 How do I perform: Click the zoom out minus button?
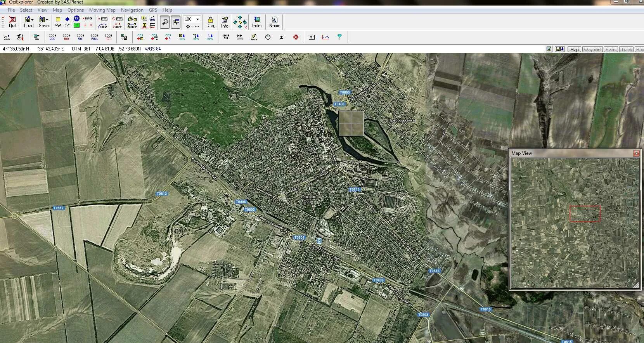197,26
